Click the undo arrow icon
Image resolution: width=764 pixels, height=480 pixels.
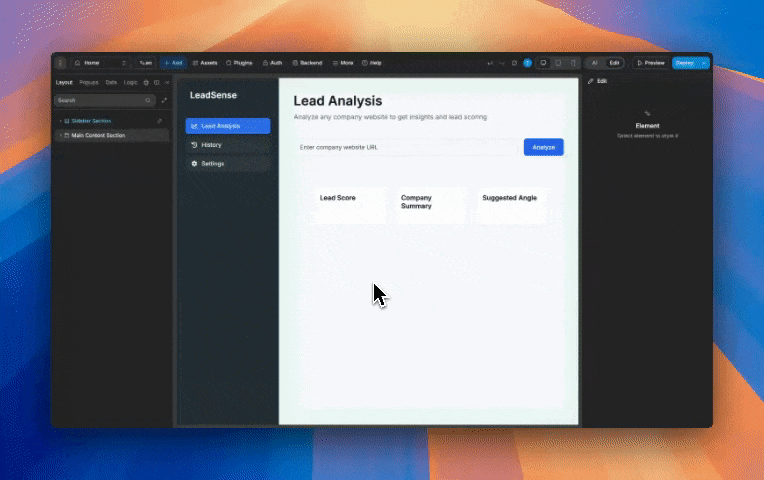[x=490, y=63]
